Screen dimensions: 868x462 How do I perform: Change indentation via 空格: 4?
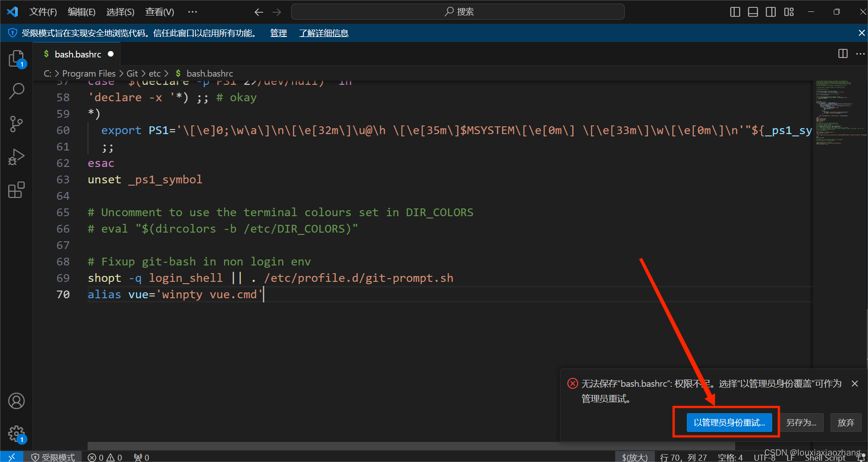pos(730,457)
